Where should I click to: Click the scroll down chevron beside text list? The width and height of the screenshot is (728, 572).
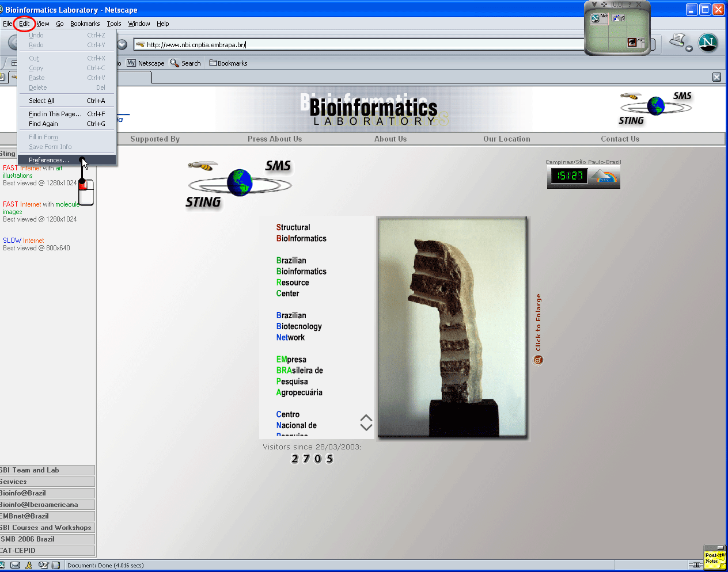[366, 427]
